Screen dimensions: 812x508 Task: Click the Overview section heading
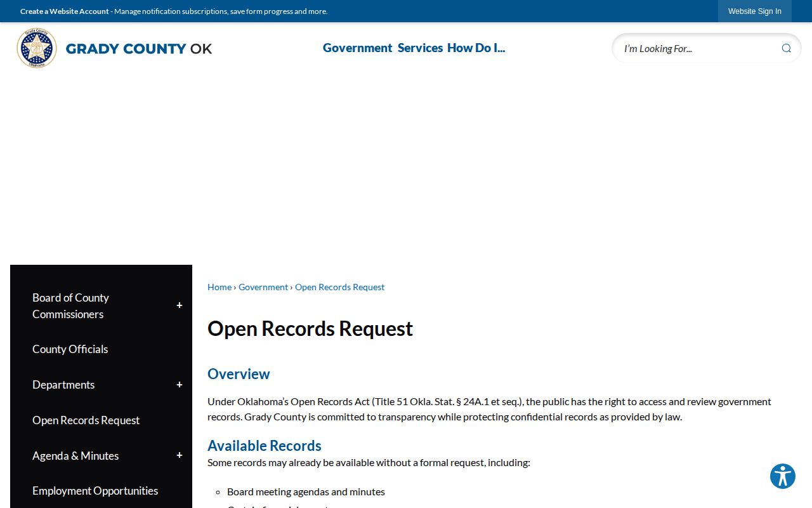239,374
